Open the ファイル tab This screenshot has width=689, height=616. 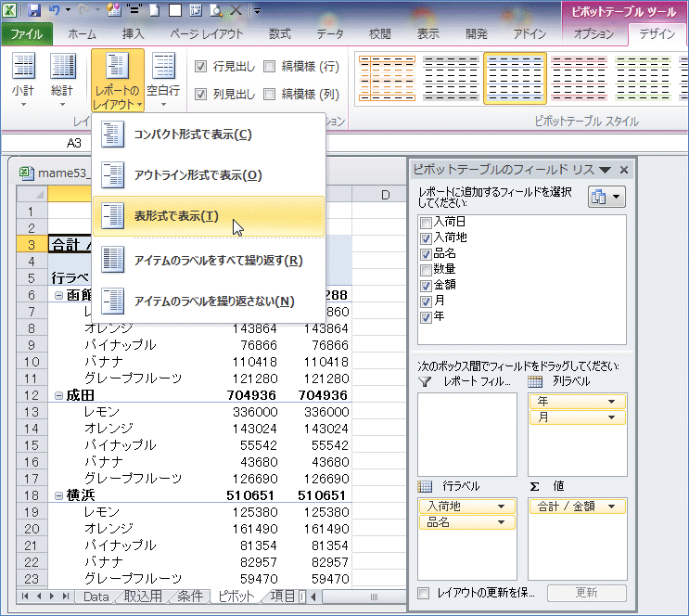point(27,34)
